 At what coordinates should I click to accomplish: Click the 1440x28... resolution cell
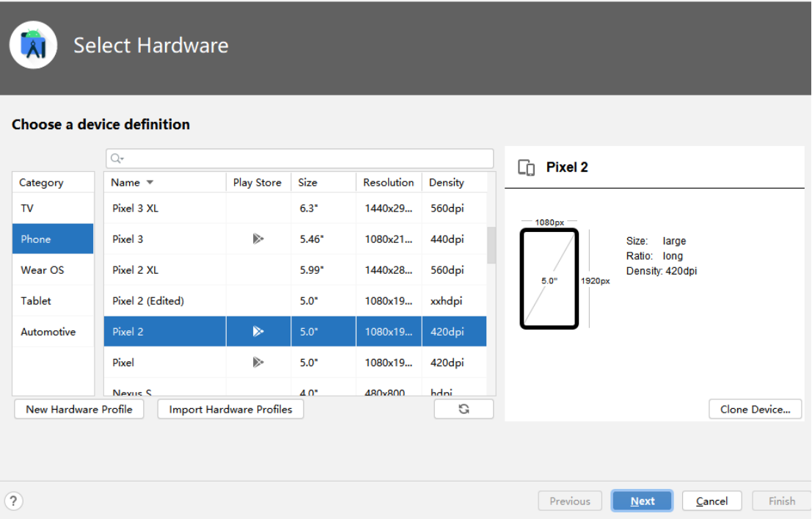388,270
